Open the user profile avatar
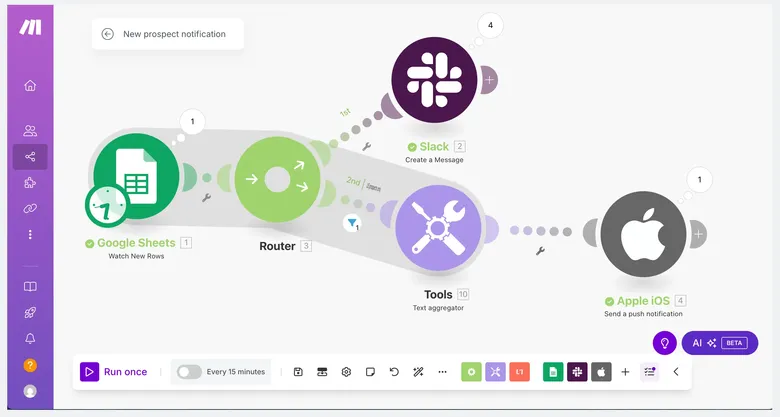This screenshot has width=780, height=417. point(30,391)
